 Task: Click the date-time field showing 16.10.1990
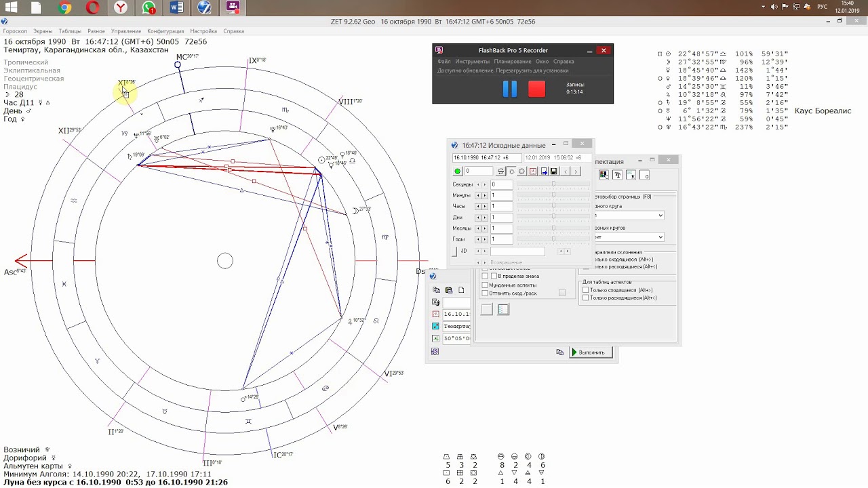(487, 158)
